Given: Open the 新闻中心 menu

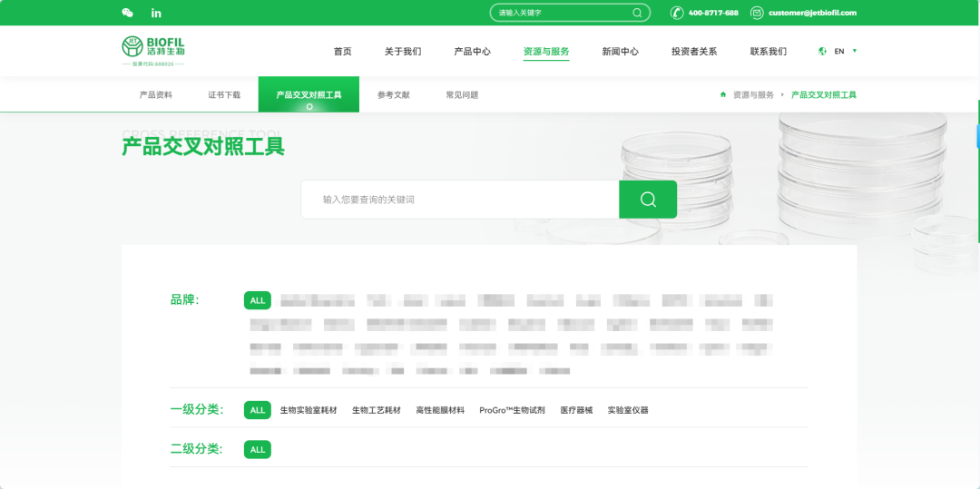Looking at the screenshot, I should (620, 51).
